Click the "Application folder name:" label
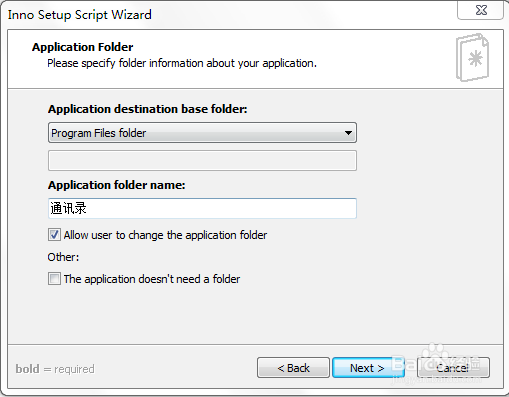The image size is (509, 397). [116, 185]
